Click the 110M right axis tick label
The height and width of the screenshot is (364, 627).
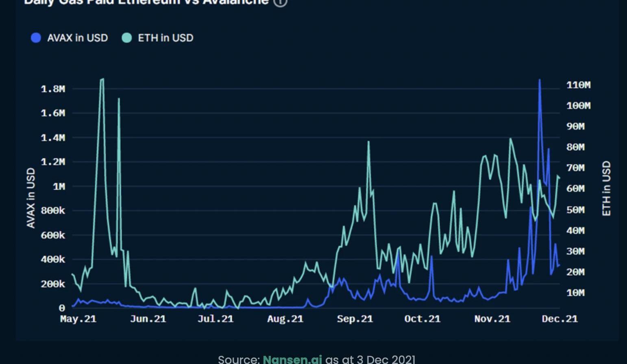click(x=578, y=85)
